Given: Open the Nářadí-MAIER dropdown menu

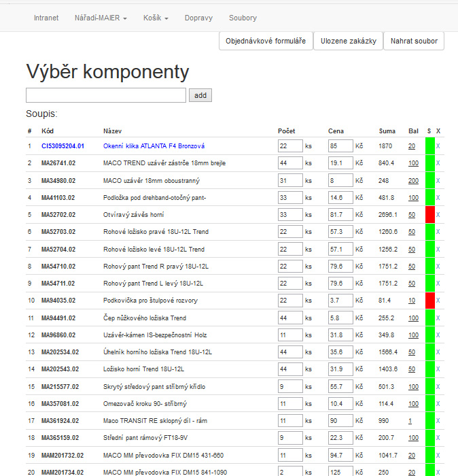Looking at the screenshot, I should click(x=101, y=18).
